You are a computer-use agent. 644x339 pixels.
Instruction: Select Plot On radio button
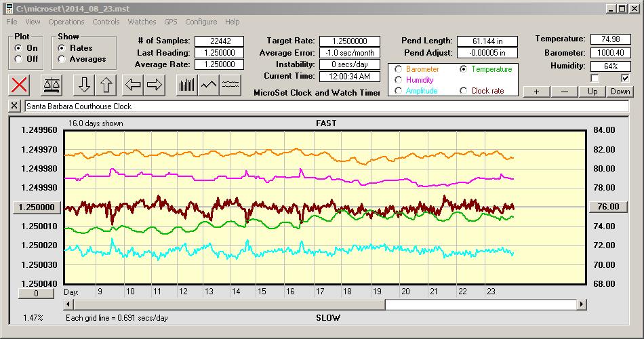tap(18, 48)
